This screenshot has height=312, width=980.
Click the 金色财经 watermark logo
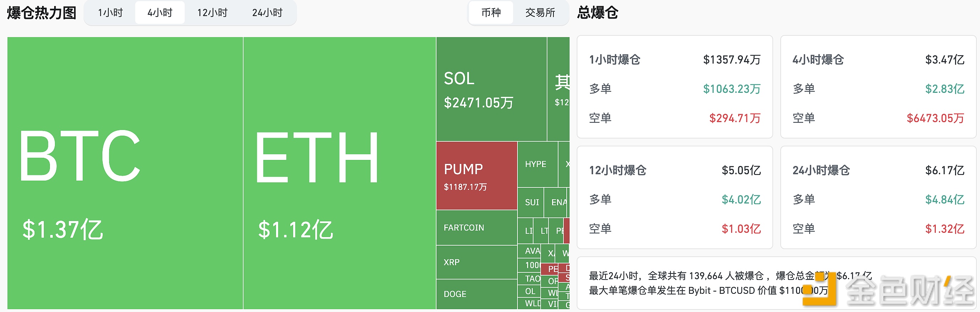(888, 290)
